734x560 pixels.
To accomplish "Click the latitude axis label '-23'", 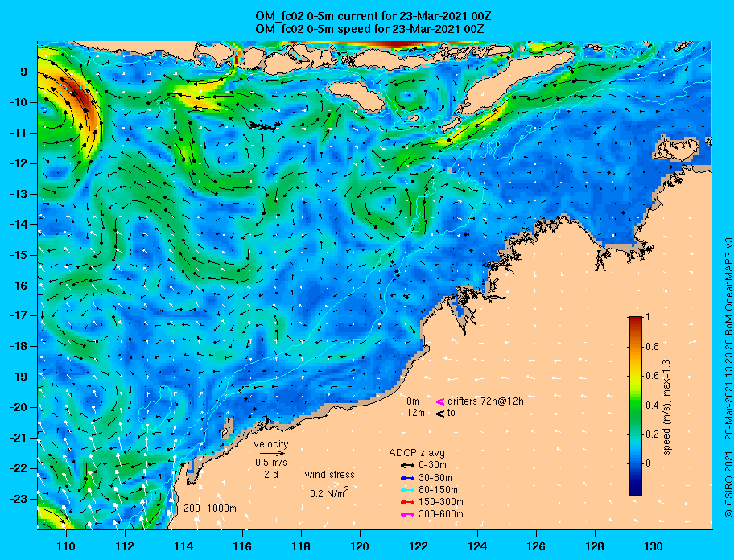I will 19,499.
